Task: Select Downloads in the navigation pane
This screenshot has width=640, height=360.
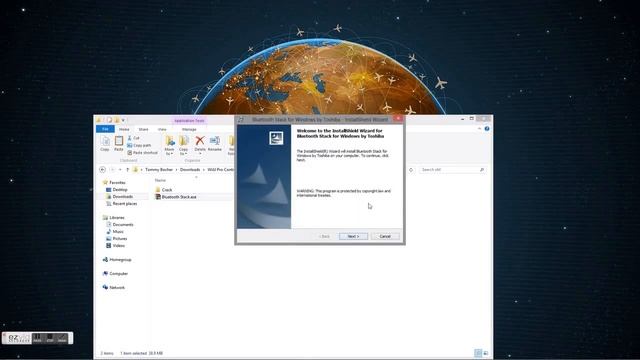Action: click(119, 197)
